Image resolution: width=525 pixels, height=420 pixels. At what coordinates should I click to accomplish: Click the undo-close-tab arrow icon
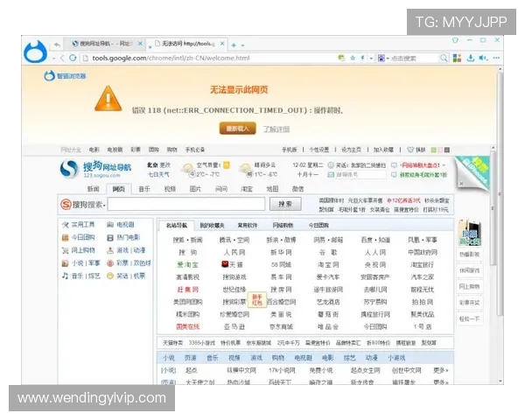coord(57,45)
